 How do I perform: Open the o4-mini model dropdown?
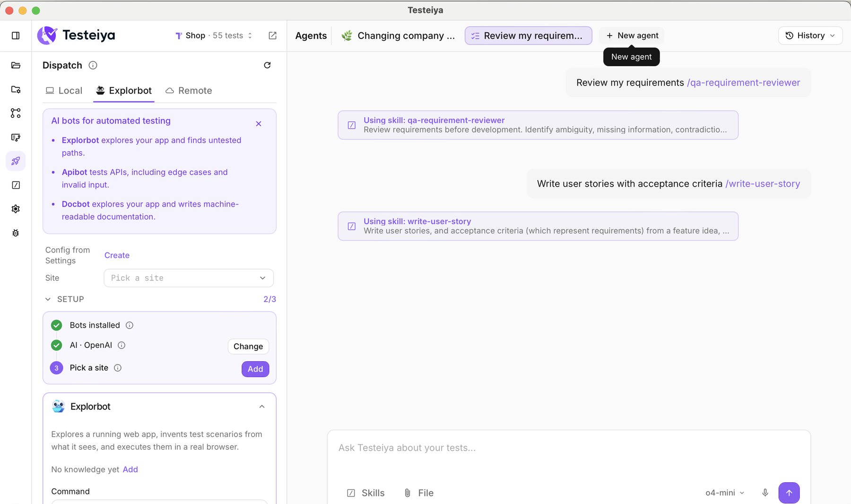tap(725, 493)
